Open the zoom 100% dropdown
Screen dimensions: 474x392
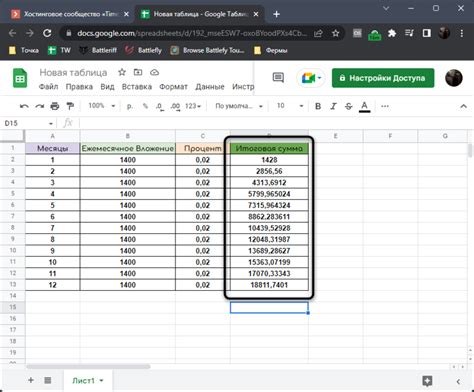[x=102, y=106]
